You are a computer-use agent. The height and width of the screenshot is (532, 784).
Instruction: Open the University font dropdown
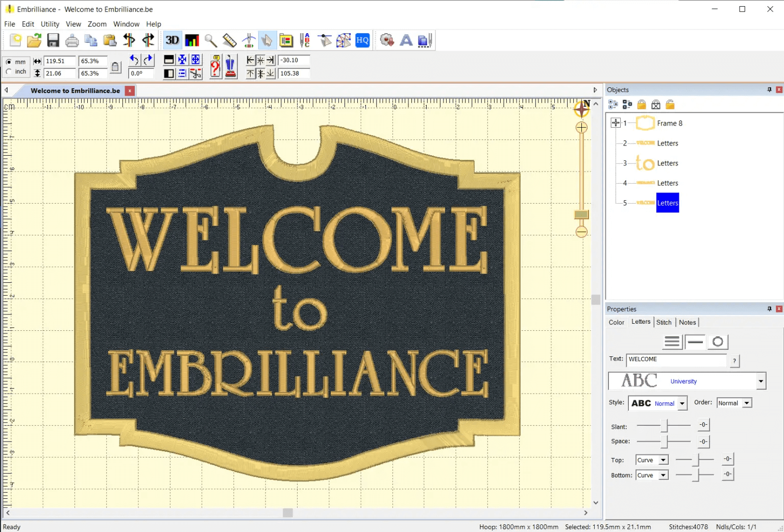pos(761,381)
